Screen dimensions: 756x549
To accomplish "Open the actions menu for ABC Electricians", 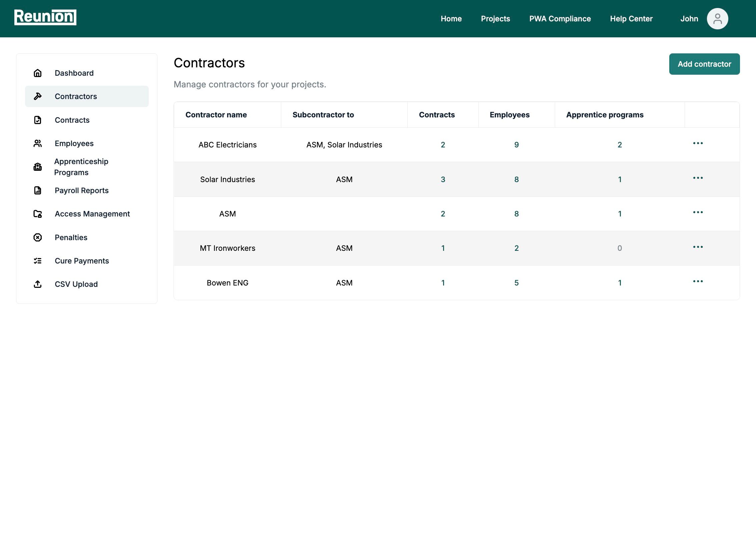I will point(698,143).
